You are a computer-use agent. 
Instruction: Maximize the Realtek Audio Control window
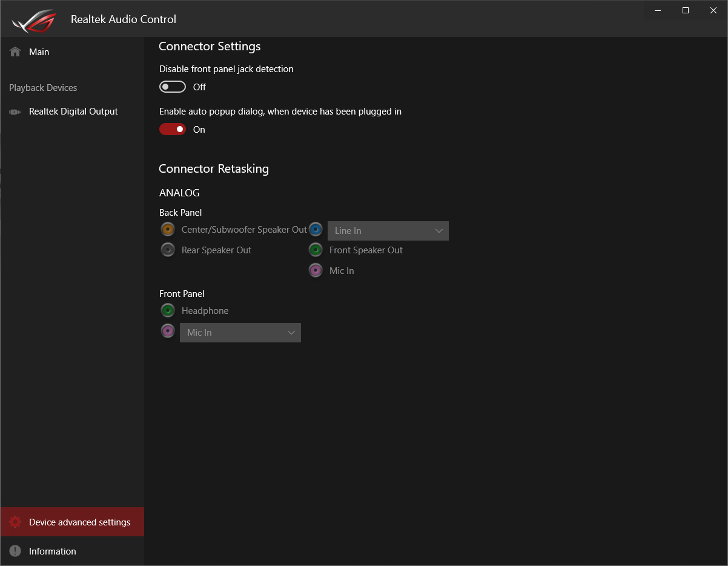686,10
